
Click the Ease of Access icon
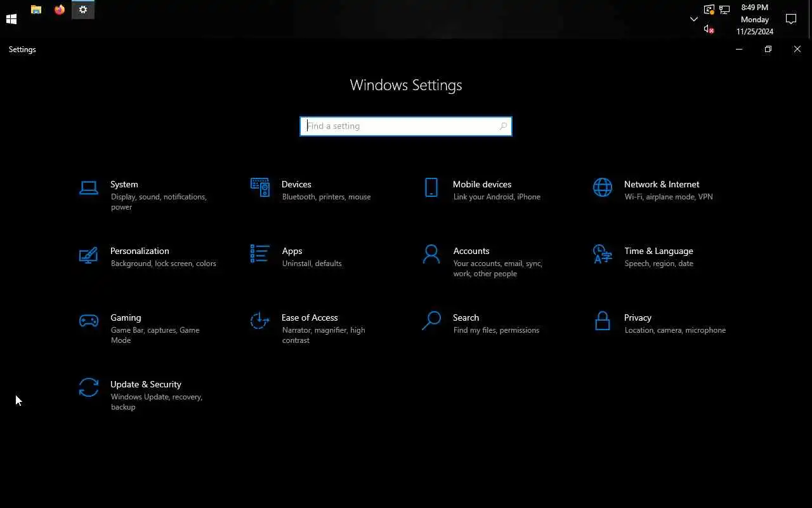point(260,321)
